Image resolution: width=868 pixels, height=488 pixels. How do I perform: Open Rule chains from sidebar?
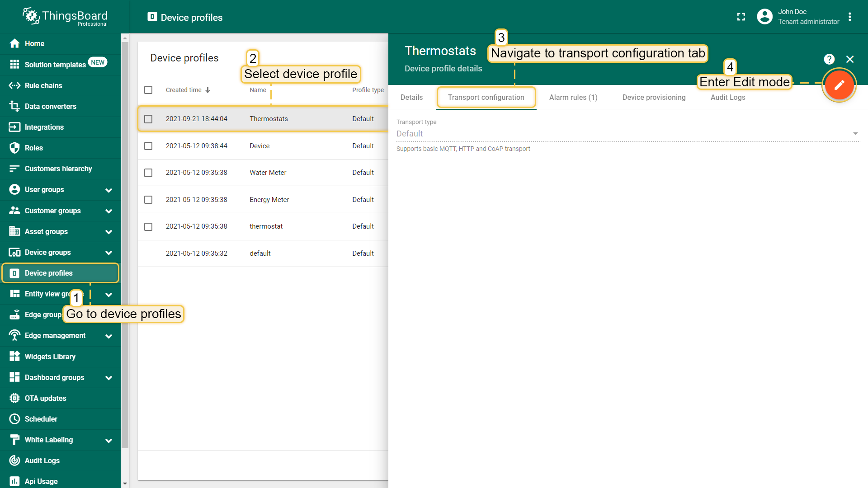click(43, 85)
